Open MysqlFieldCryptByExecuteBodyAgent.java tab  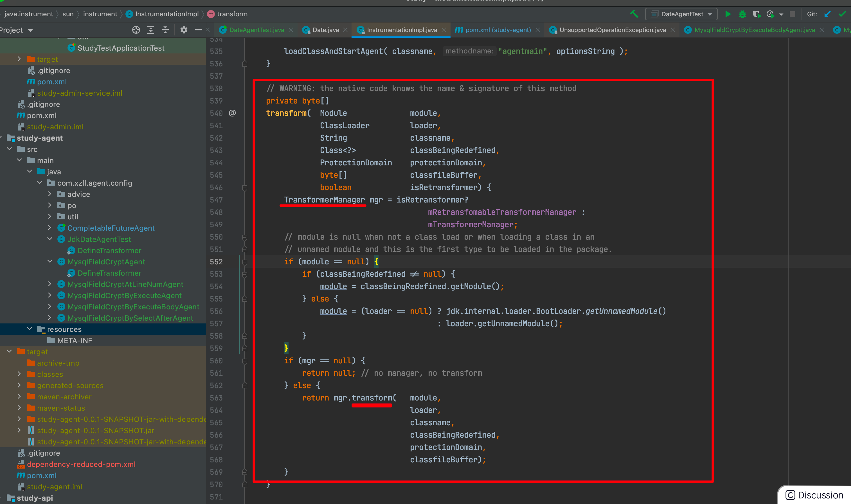(x=754, y=30)
